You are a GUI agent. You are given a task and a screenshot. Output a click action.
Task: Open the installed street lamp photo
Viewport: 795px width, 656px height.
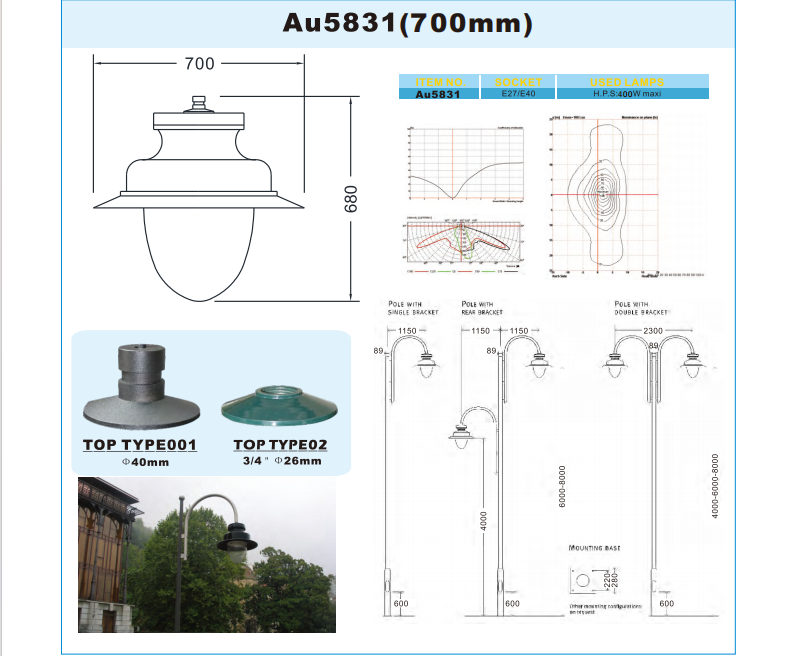click(207, 555)
